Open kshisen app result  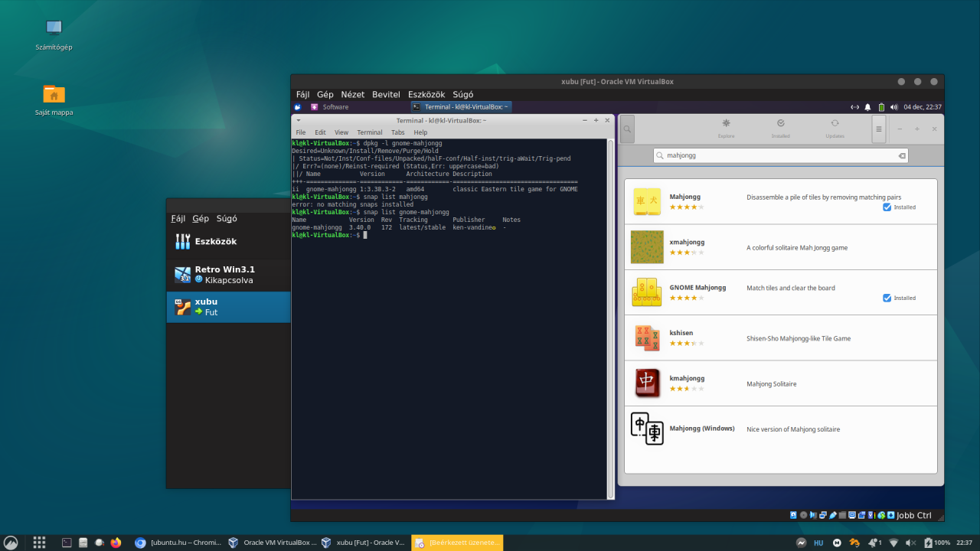point(781,337)
